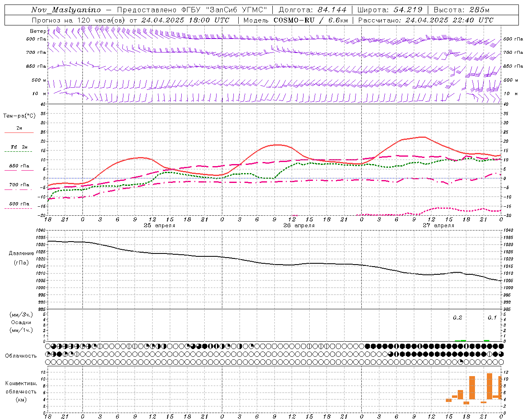
Task: Click the '850 гПа' temperature legend entry
Action: tap(19, 166)
